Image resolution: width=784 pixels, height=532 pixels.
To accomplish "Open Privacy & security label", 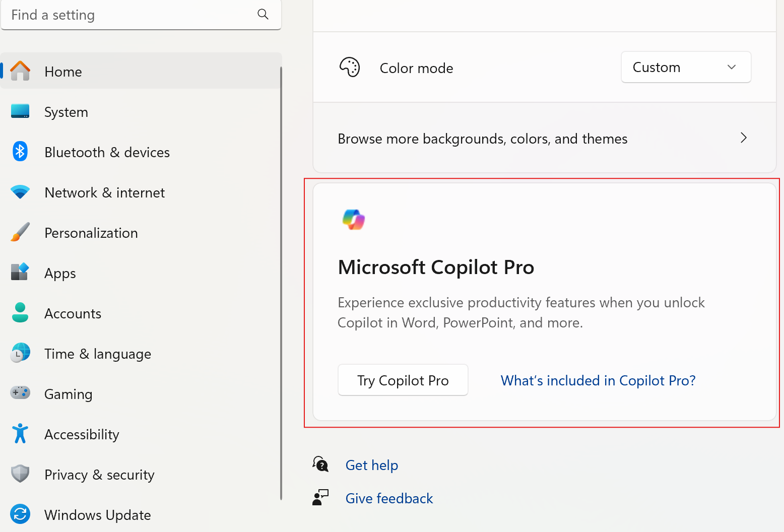I will (99, 475).
